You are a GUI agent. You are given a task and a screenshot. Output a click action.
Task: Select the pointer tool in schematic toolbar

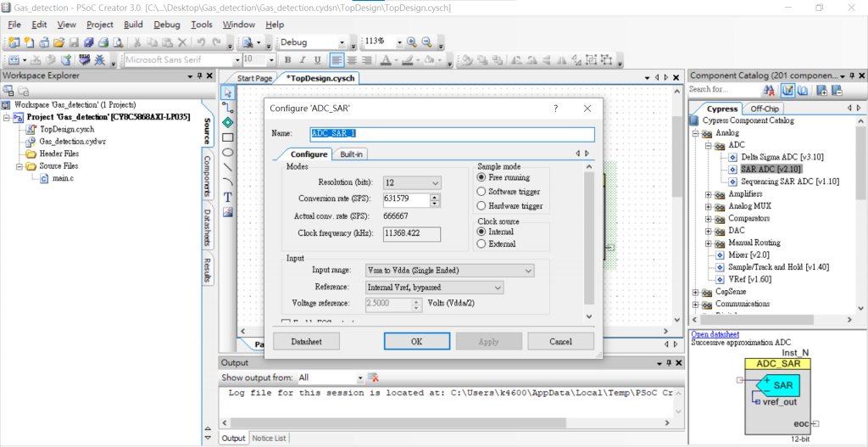227,92
